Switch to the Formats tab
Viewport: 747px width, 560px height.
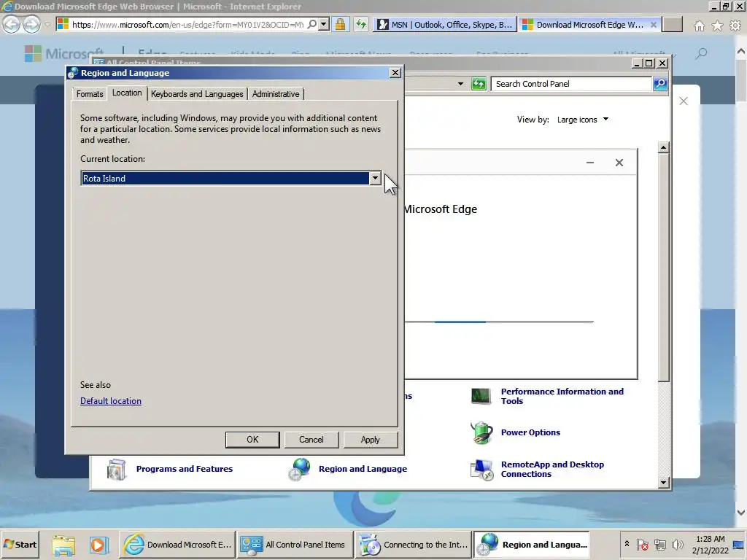[90, 94]
